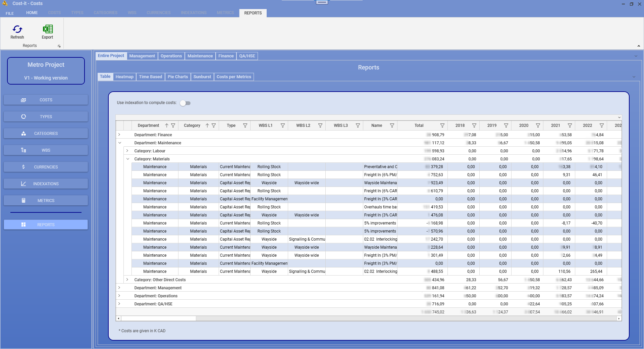The height and width of the screenshot is (349, 644).
Task: Expand the Department: QA/HSE group
Action: click(x=119, y=304)
